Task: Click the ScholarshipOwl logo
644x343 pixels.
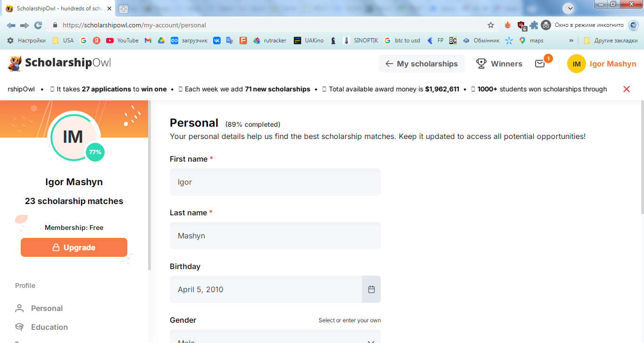Action: coord(59,63)
